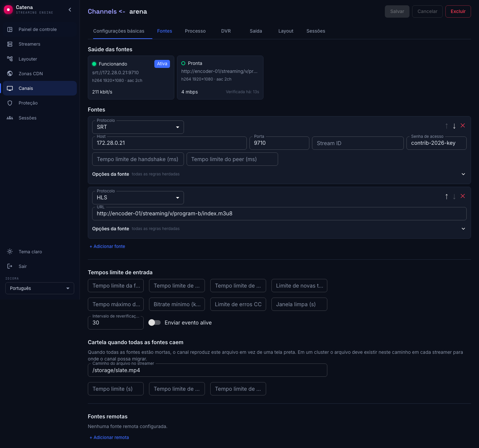
Task: Move the HLS source up with the arrow
Action: point(447,196)
